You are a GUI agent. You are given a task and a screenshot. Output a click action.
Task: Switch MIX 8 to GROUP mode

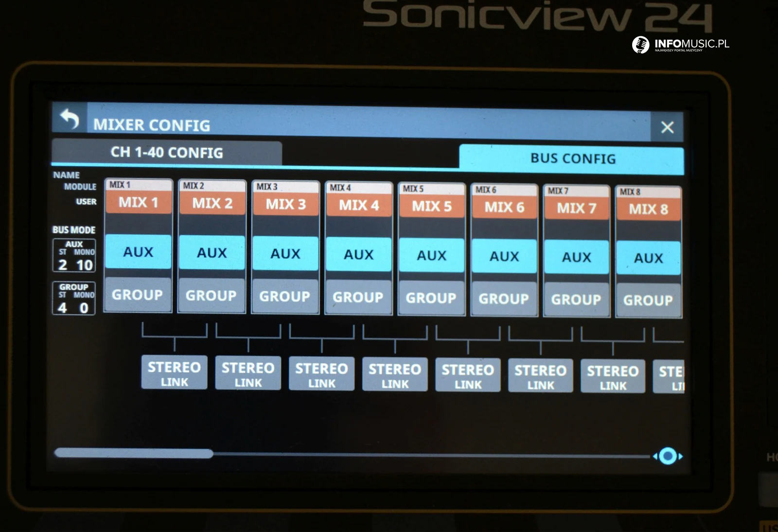[648, 301]
